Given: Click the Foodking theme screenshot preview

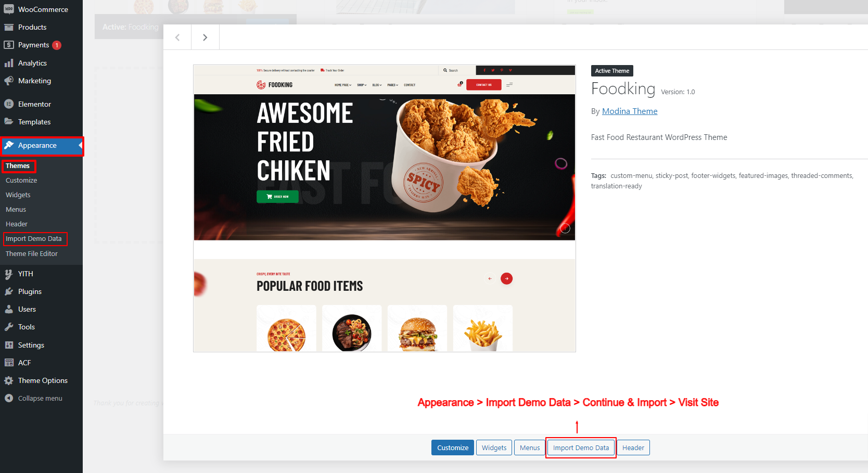Looking at the screenshot, I should click(x=385, y=208).
